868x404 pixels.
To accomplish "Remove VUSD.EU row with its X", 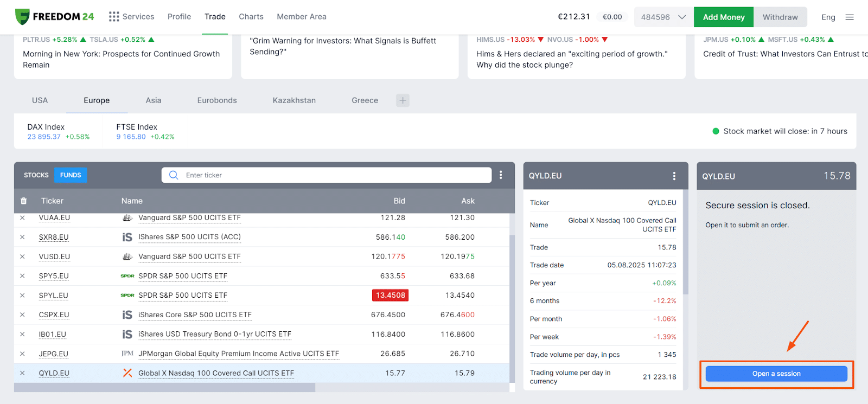I will click(22, 256).
